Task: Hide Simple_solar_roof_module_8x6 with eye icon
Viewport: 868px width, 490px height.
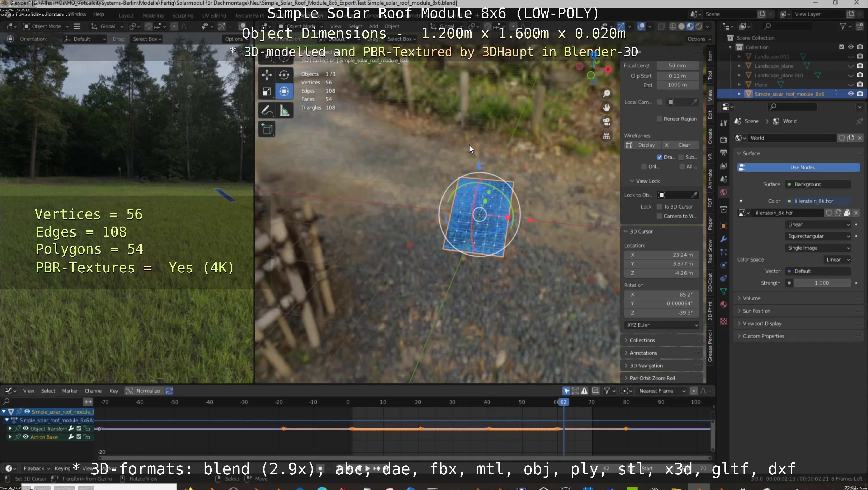Action: pos(850,94)
